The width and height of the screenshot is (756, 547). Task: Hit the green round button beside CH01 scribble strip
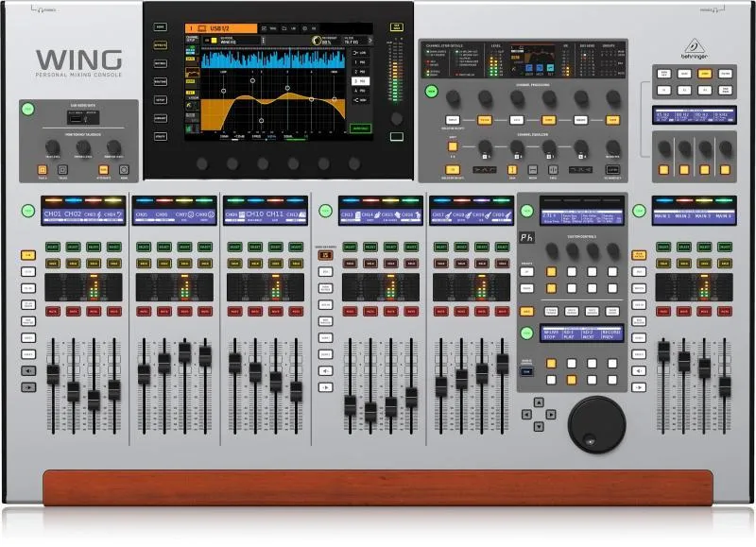tap(28, 211)
